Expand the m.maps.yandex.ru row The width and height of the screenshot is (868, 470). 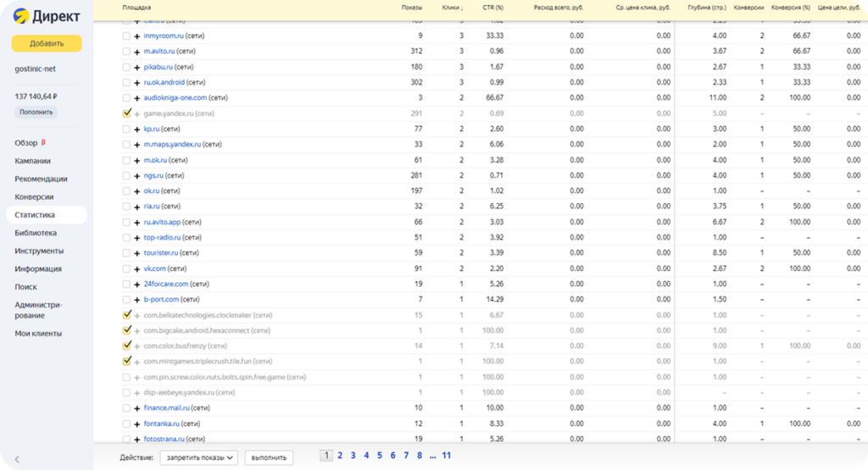(136, 144)
